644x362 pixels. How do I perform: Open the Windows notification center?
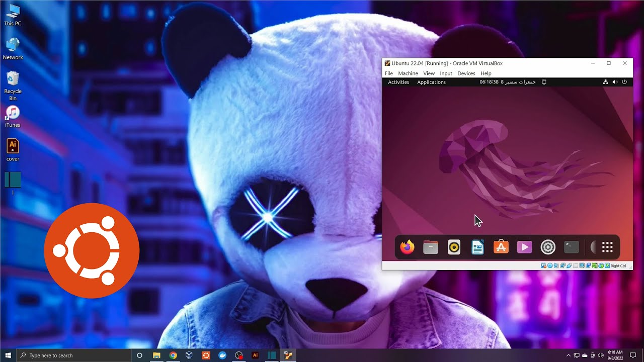(633, 355)
